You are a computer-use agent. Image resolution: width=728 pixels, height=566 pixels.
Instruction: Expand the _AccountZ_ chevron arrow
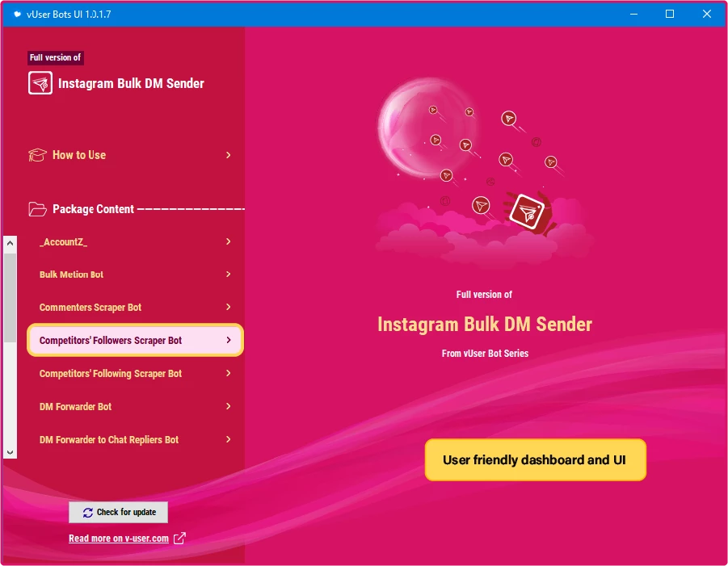click(229, 241)
